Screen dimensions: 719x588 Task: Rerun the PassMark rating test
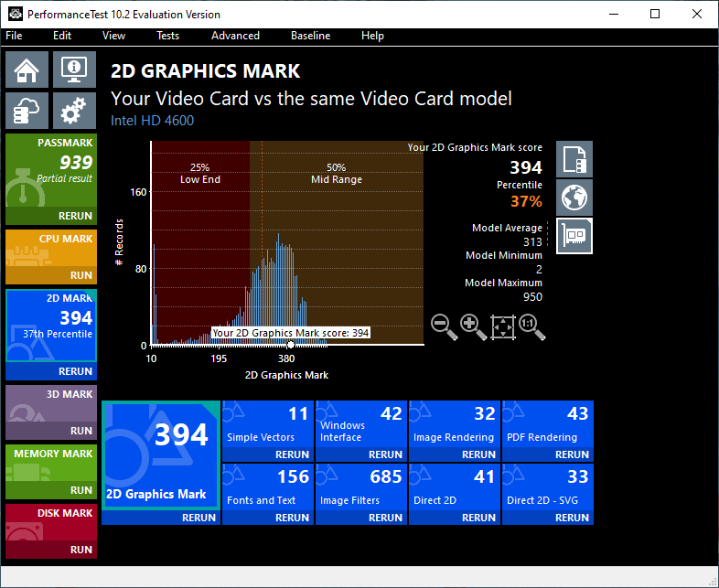click(51, 216)
